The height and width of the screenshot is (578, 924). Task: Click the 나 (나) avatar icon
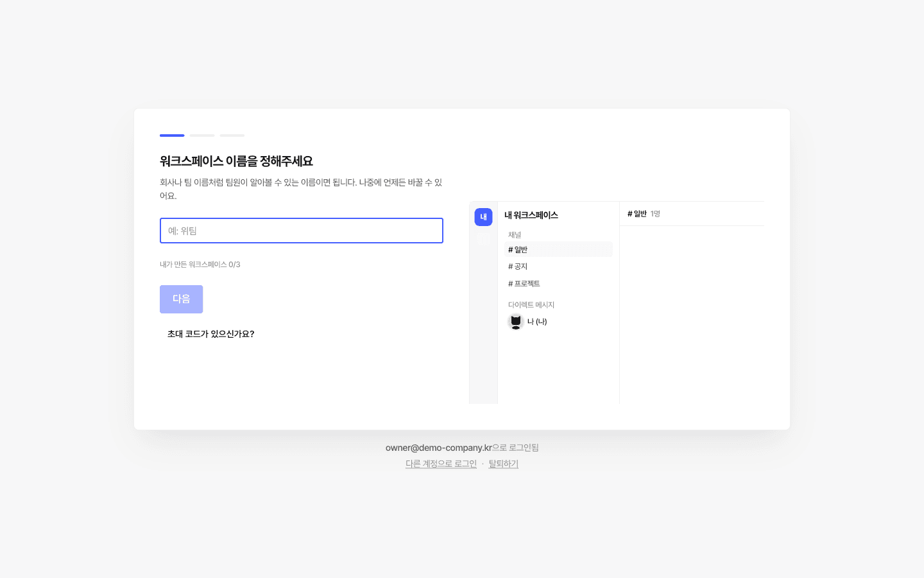click(516, 322)
